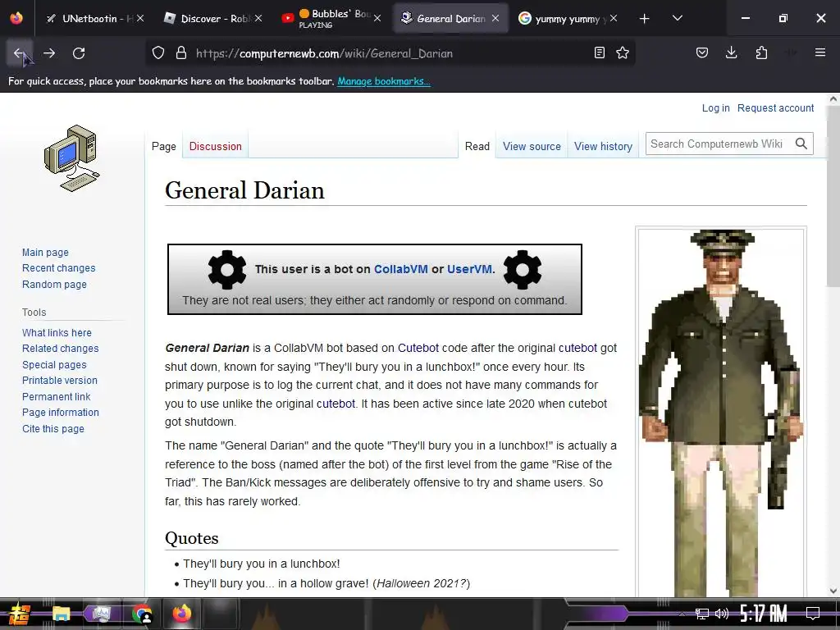Follow the CollabVM link in bot notice
Viewport: 840px width, 630px height.
click(x=400, y=269)
